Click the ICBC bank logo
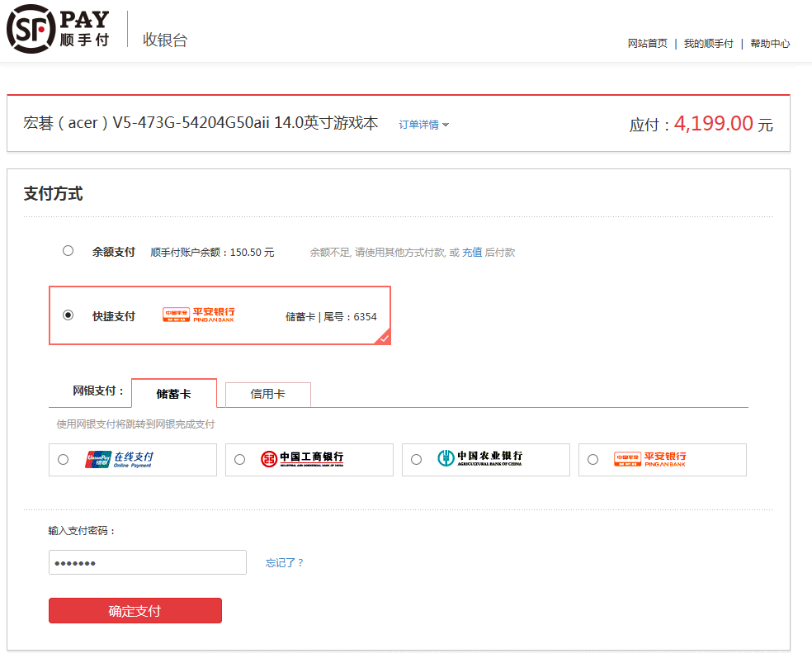 (x=302, y=459)
